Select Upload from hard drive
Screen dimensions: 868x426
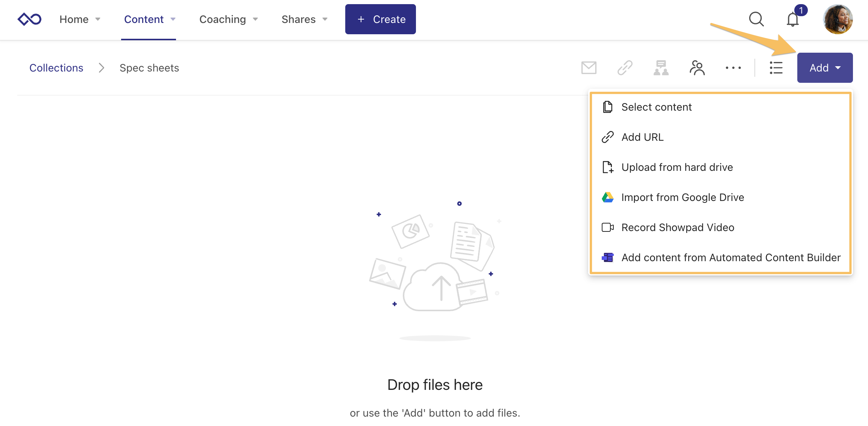(x=721, y=167)
